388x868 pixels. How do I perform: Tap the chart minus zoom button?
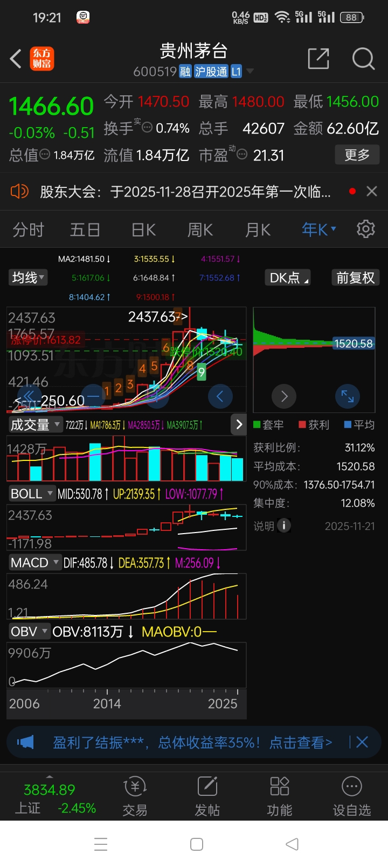[x=94, y=397]
